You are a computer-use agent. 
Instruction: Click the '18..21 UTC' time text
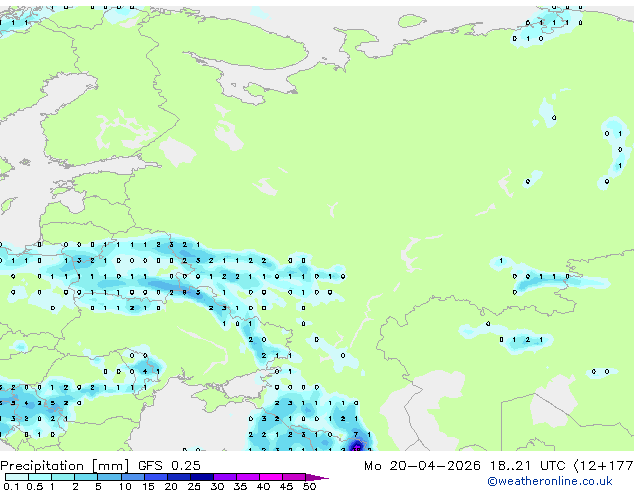click(x=527, y=465)
